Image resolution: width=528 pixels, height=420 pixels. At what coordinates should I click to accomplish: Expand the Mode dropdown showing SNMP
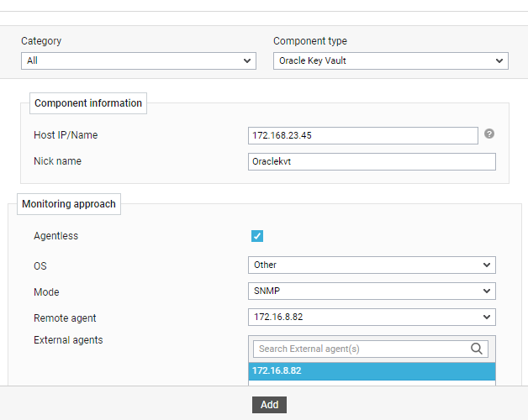(372, 291)
